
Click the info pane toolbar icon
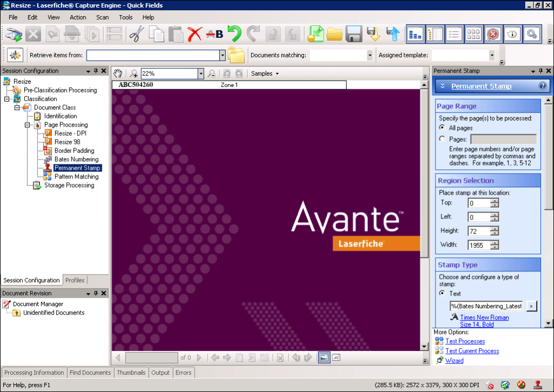pos(512,34)
